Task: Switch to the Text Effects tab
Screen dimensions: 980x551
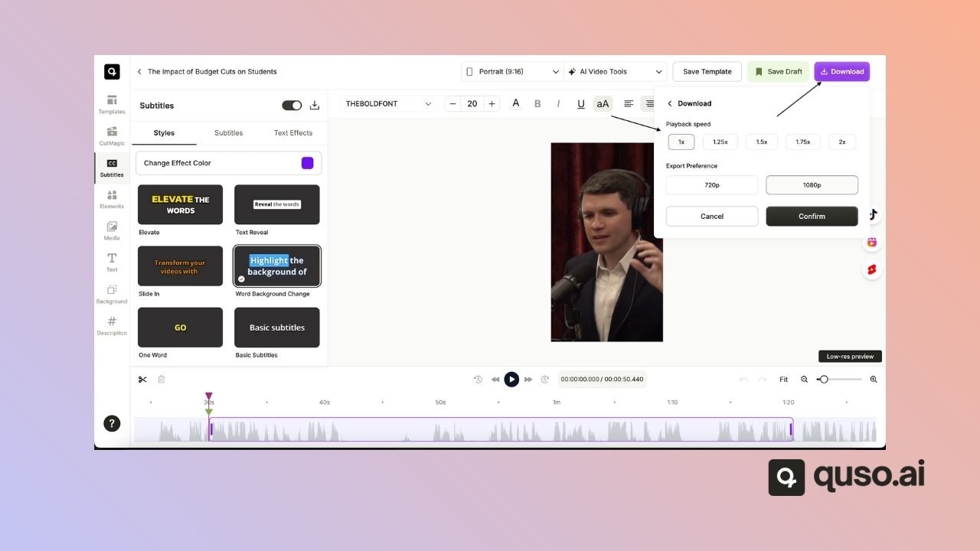Action: [x=293, y=133]
